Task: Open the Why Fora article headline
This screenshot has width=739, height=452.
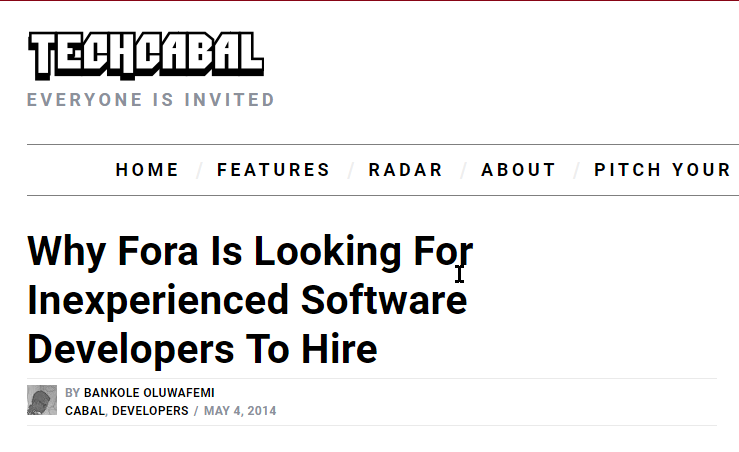Action: pyautogui.click(x=250, y=300)
